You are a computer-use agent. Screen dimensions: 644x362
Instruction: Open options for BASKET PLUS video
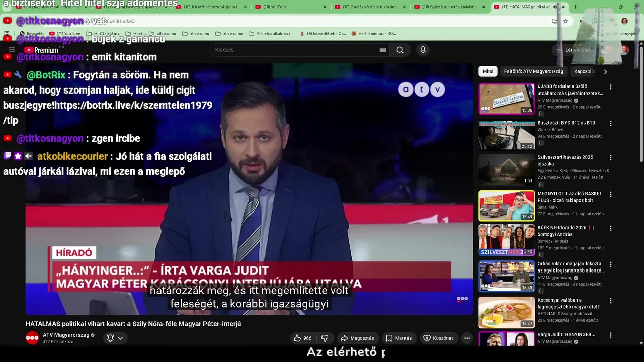pos(611,194)
